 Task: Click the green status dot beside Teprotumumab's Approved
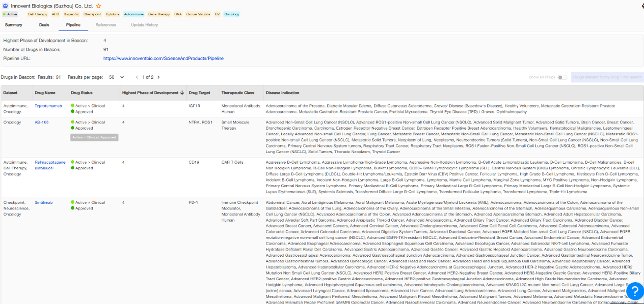tap(73, 111)
